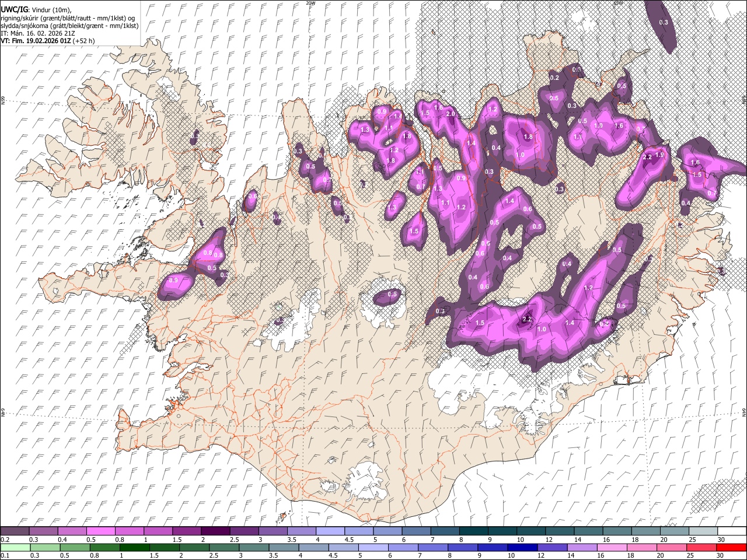Viewport: 747px width, 560px height.
Task: Pick the snow scale 12–14 teal swatch
Action: tap(558, 531)
